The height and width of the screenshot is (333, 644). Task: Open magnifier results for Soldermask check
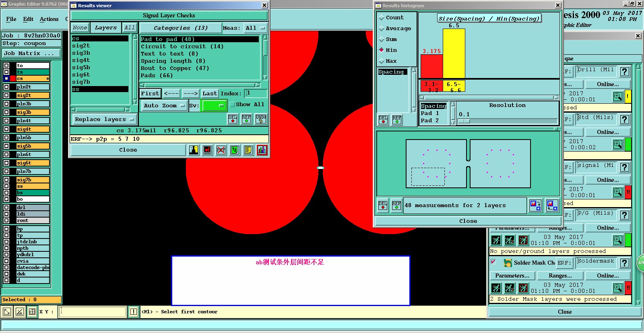click(x=618, y=288)
